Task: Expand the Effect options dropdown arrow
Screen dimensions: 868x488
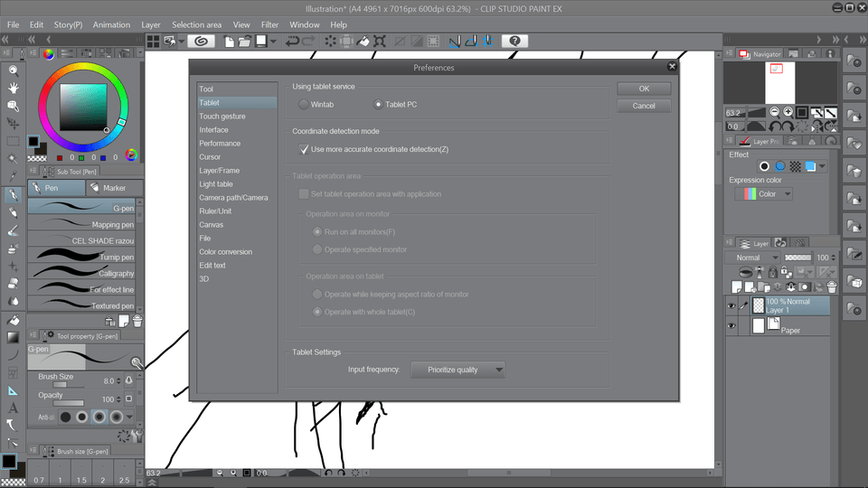Action: (823, 166)
